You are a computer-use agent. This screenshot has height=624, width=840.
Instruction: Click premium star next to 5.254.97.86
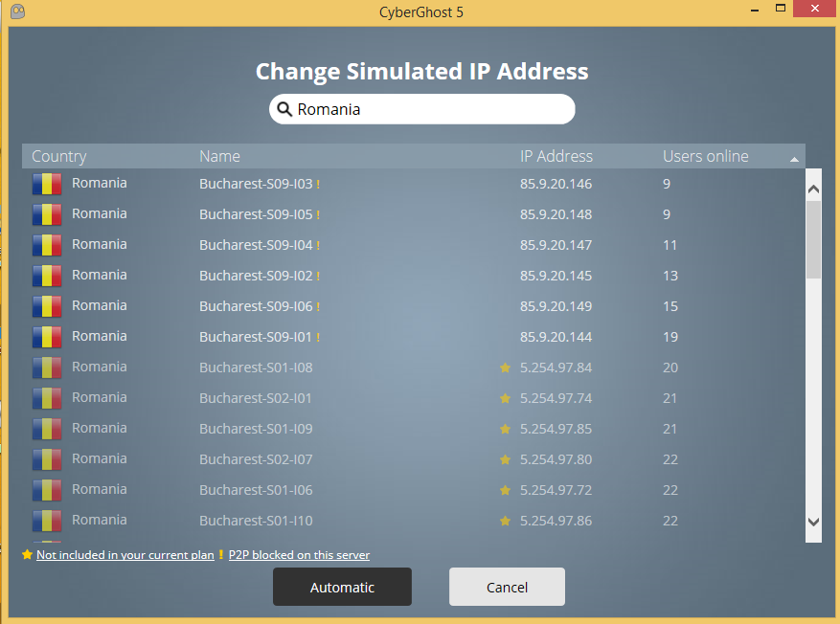coord(505,521)
